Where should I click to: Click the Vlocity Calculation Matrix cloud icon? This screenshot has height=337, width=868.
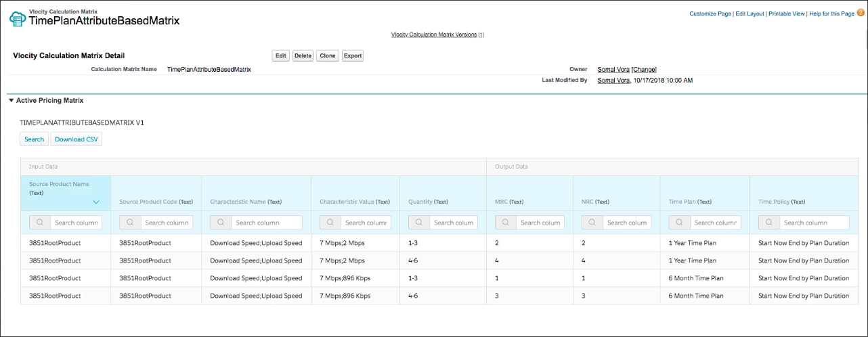(x=18, y=18)
